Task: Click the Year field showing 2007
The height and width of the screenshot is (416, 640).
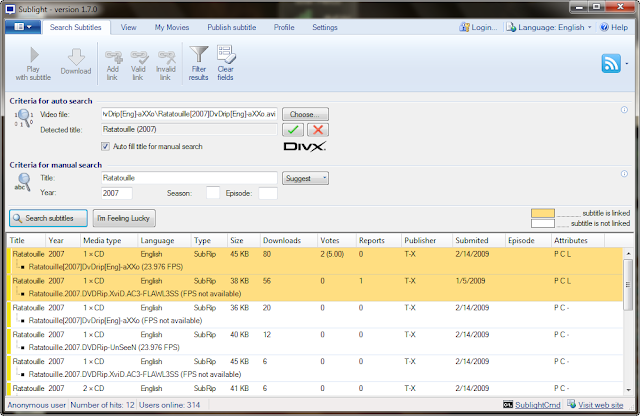Action: pyautogui.click(x=117, y=193)
